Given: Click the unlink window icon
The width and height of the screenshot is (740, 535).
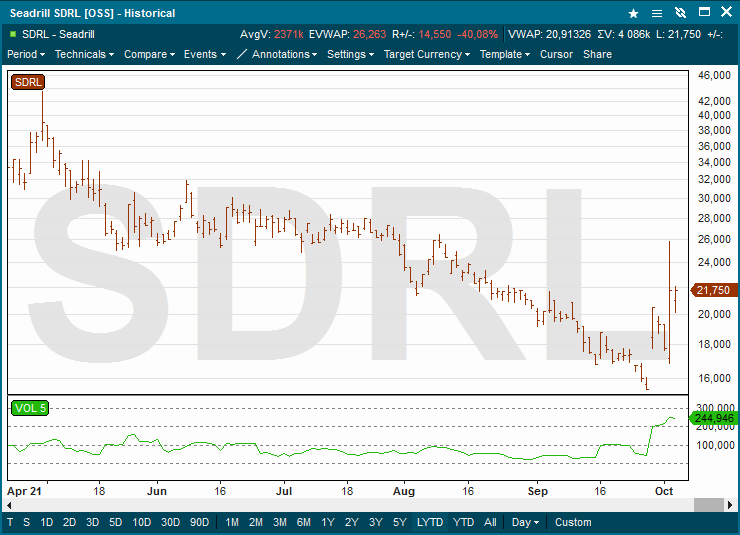Looking at the screenshot, I should pos(680,13).
